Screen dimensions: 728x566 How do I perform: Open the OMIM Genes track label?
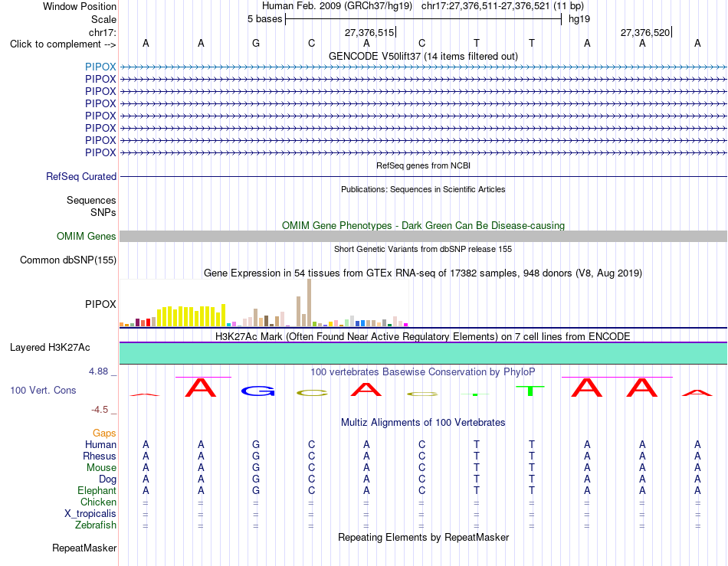[86, 236]
